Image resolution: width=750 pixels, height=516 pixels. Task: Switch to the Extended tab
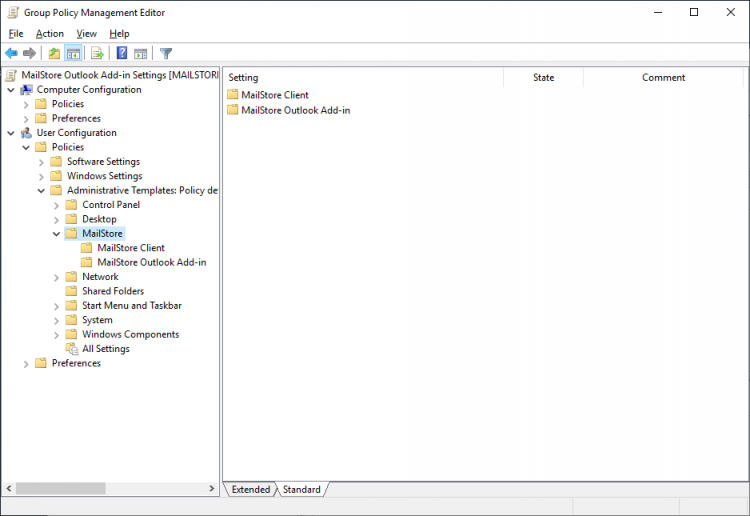pyautogui.click(x=250, y=489)
